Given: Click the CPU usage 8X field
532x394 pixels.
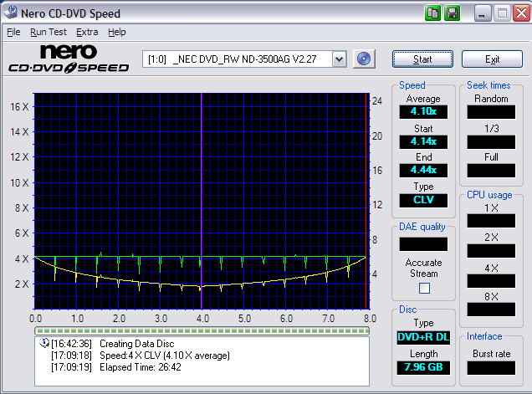Looking at the screenshot, I should pyautogui.click(x=491, y=310).
